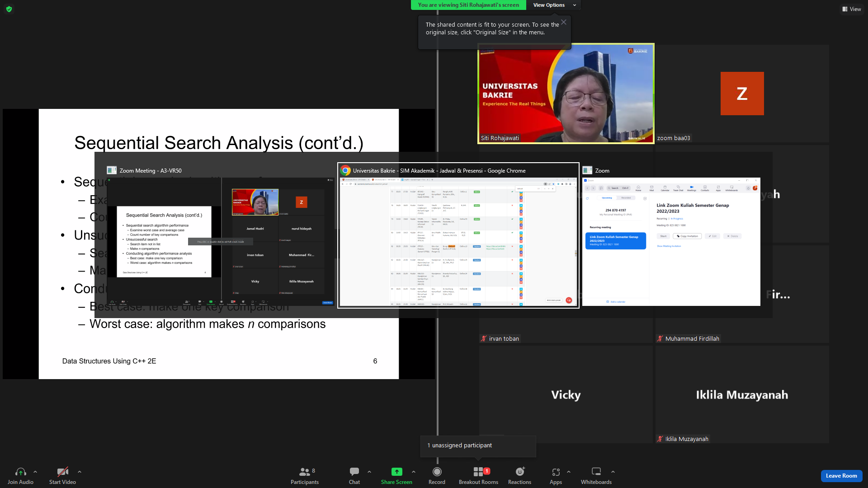The image size is (868, 488).
Task: Click the zoom baa03 participant avatar
Action: click(x=742, y=94)
